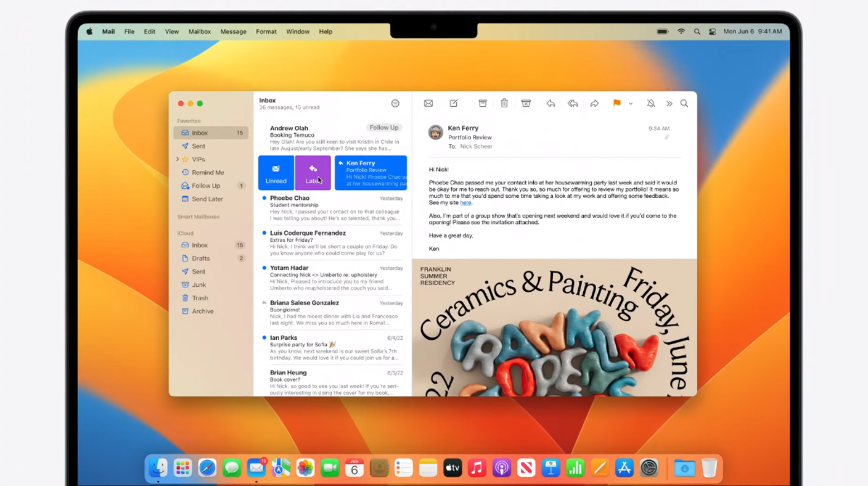This screenshot has width=868, height=486.
Task: Open Finder from the Dock
Action: coord(158,468)
